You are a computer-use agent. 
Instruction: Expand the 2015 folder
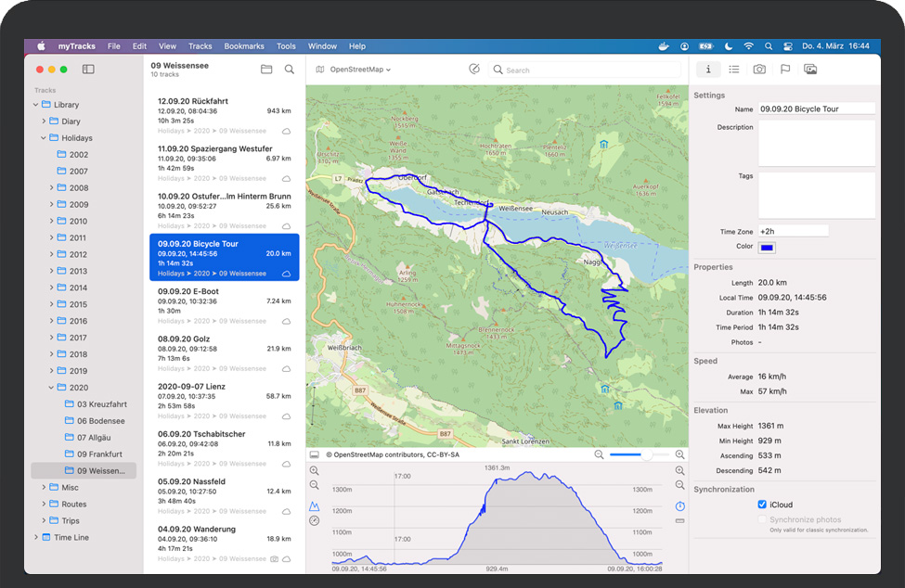click(51, 304)
